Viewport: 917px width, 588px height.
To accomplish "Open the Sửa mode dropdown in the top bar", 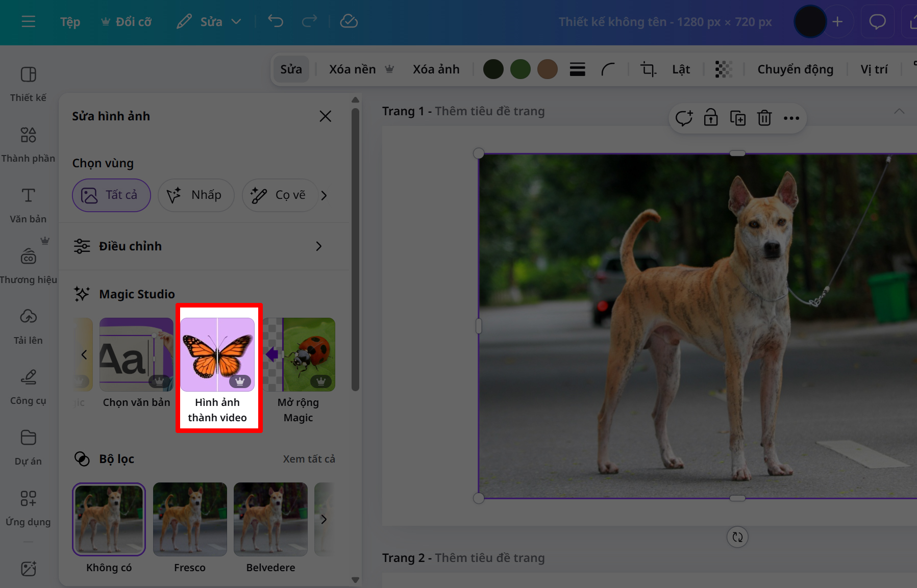I will [209, 21].
